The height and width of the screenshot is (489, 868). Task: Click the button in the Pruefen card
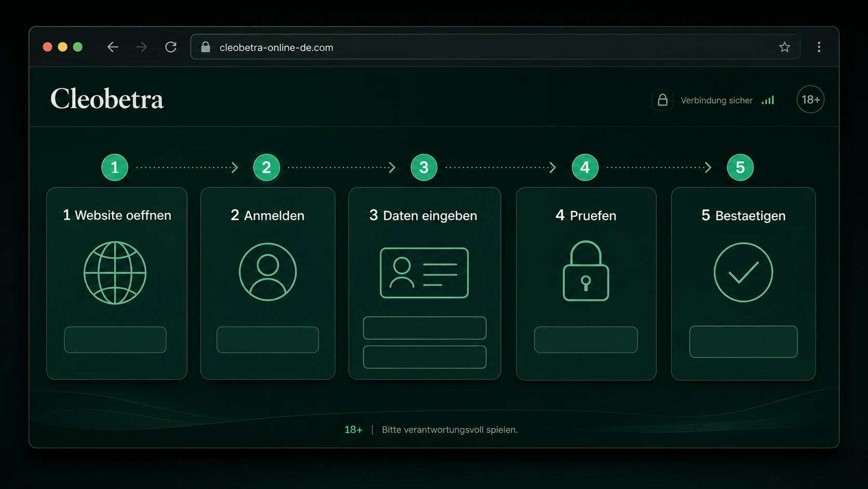coord(586,340)
